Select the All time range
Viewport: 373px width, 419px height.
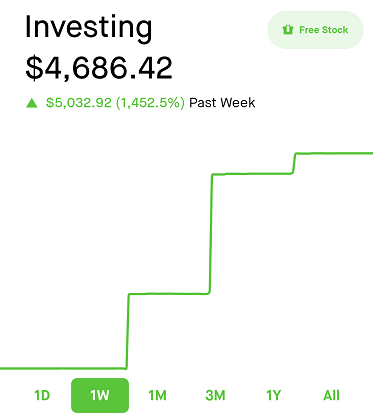pos(331,395)
